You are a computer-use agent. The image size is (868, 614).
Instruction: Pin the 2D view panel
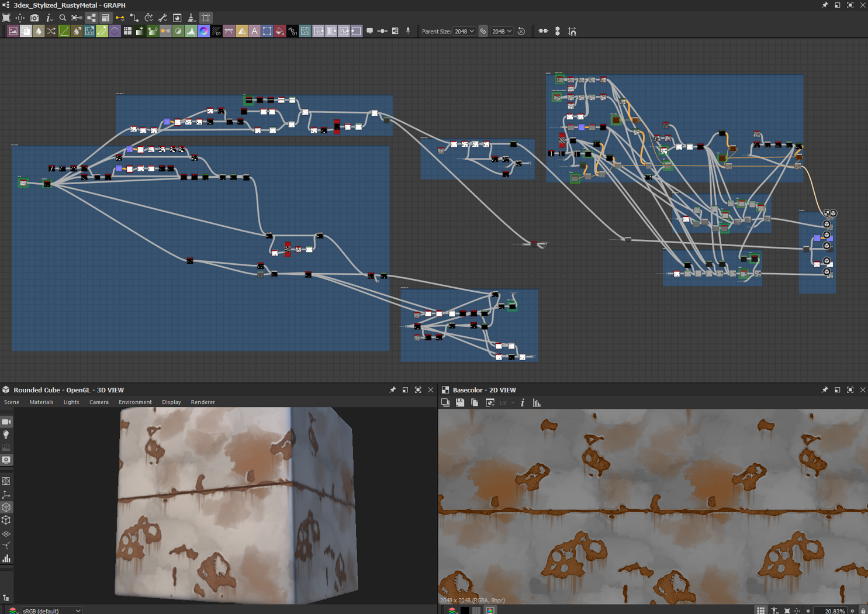pos(825,390)
